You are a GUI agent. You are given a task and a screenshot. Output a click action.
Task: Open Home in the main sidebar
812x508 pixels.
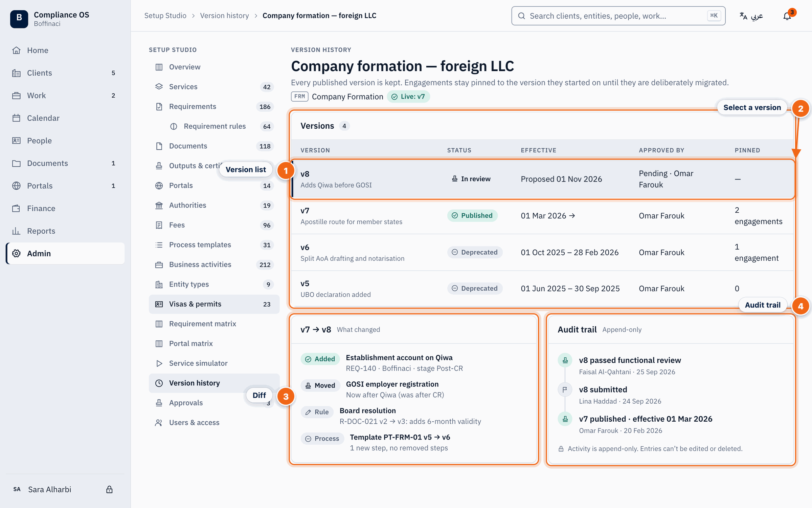[65, 50]
